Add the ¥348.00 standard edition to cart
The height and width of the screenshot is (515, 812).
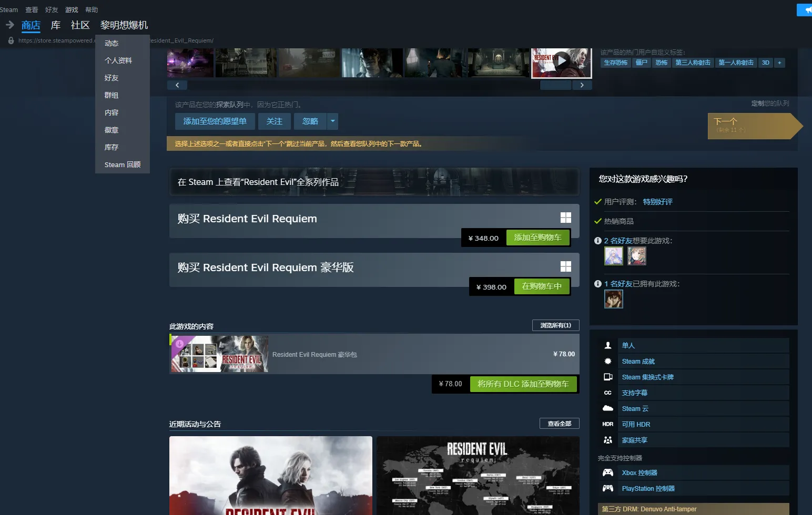tap(537, 238)
